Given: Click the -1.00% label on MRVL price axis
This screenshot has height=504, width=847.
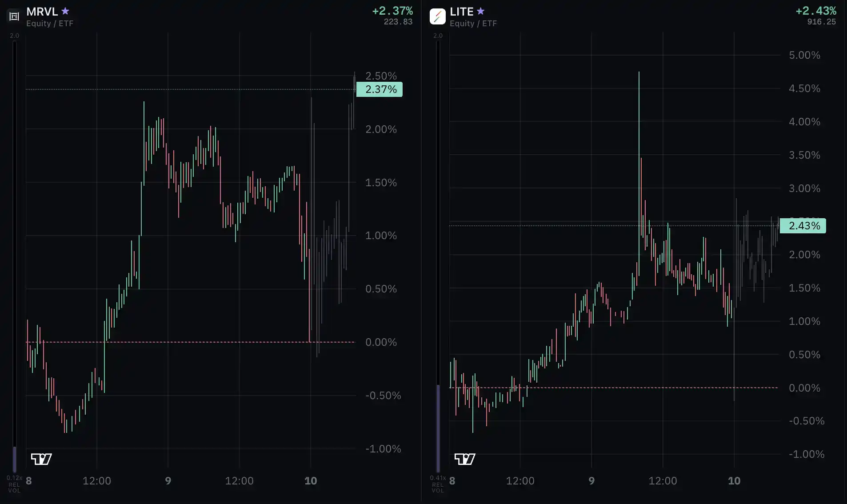Looking at the screenshot, I should 383,449.
